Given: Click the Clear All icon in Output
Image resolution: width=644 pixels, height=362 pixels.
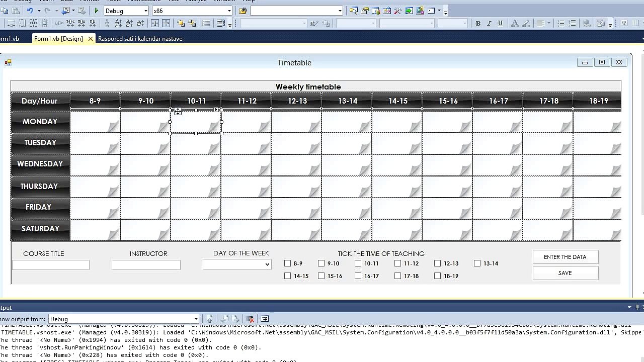Looking at the screenshot, I should 250,319.
